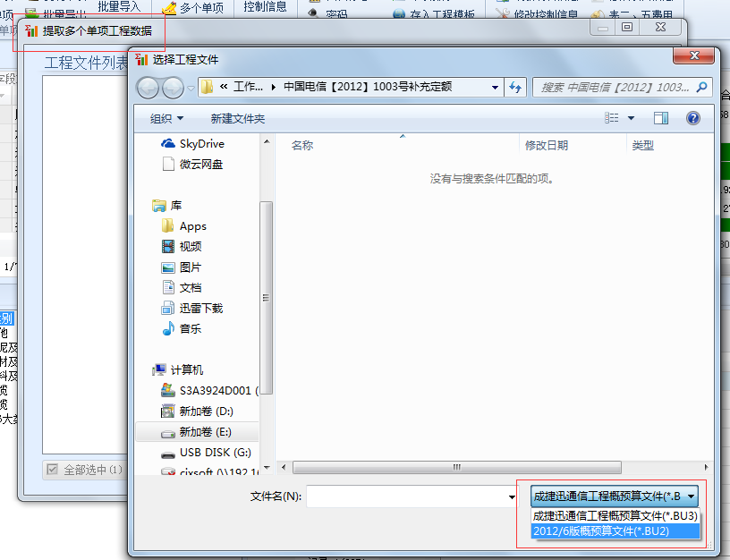Viewport: 730px width, 560px height.
Task: Toggle the preview pane icon
Action: (x=663, y=118)
